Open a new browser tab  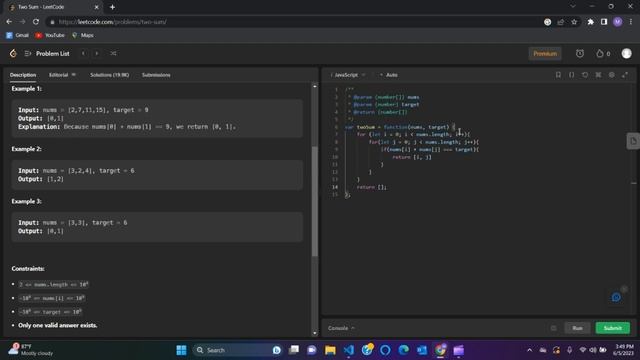pos(112,7)
